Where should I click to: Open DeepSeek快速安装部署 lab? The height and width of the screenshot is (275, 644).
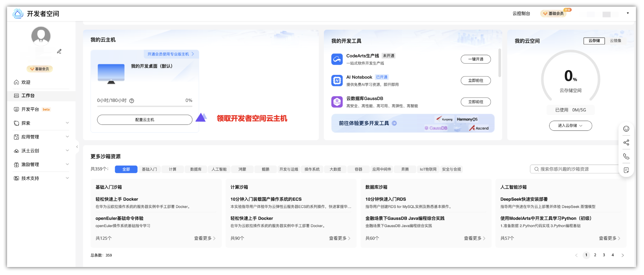[524, 199]
